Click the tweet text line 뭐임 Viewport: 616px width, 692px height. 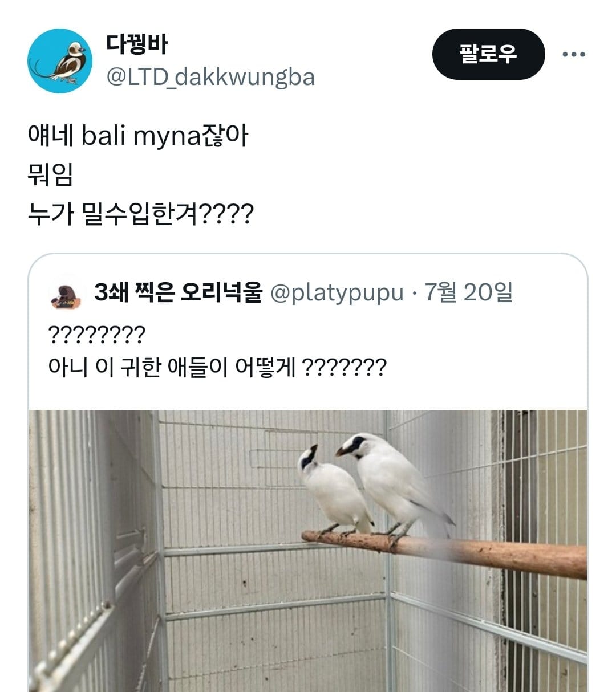point(50,175)
